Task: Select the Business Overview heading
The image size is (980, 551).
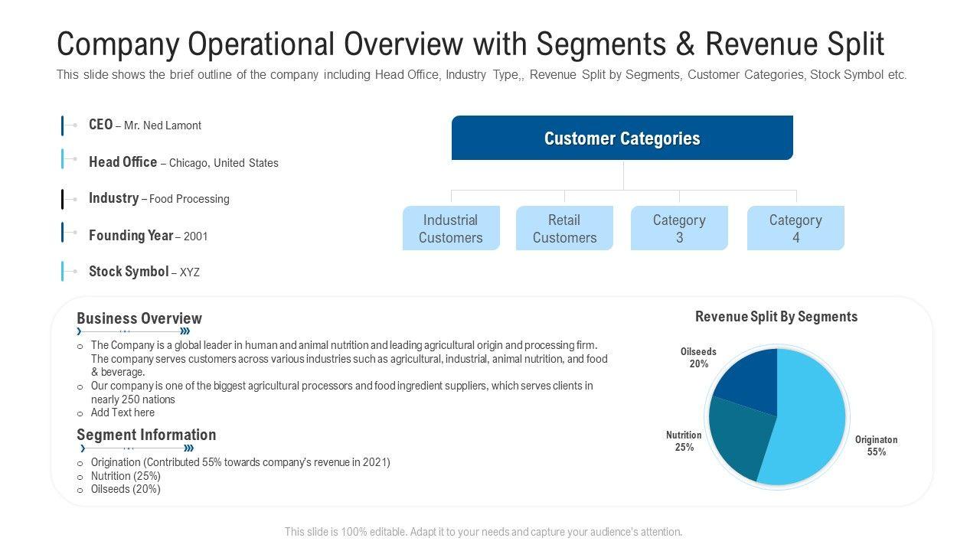Action: pyautogui.click(x=139, y=318)
